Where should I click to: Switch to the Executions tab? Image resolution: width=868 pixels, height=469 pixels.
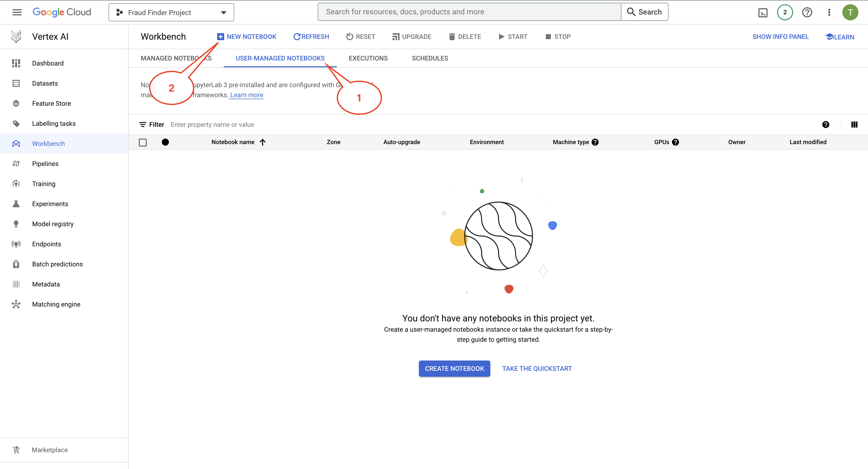click(x=368, y=58)
